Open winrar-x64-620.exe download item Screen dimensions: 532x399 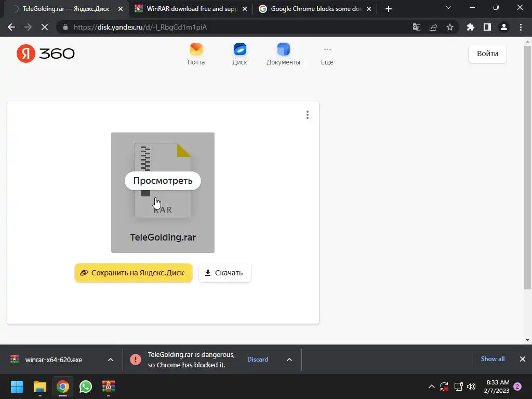click(54, 360)
